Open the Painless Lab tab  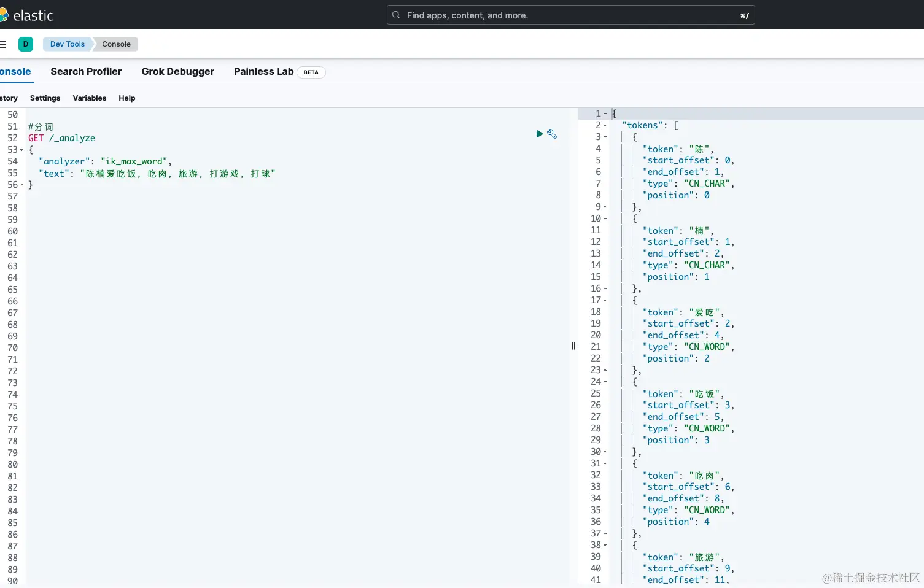click(264, 72)
